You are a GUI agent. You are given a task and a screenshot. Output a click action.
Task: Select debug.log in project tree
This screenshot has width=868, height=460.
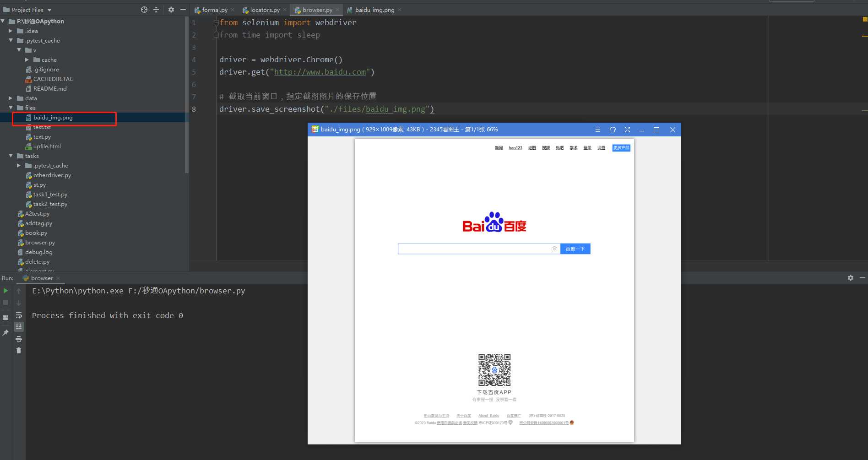[38, 252]
